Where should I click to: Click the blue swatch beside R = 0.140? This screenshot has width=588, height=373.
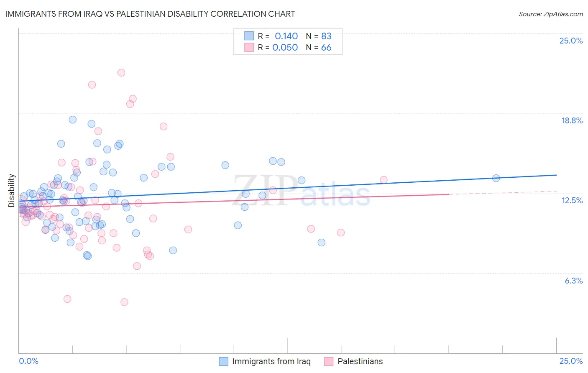(249, 36)
